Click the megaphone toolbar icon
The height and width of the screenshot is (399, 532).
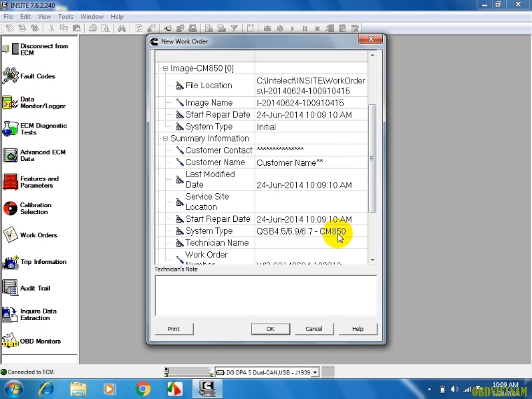(x=168, y=29)
